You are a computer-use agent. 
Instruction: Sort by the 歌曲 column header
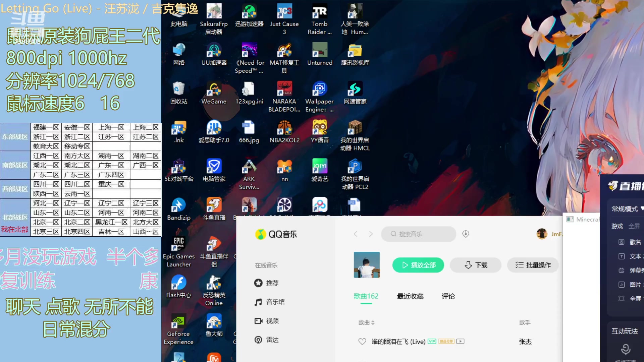click(x=366, y=322)
